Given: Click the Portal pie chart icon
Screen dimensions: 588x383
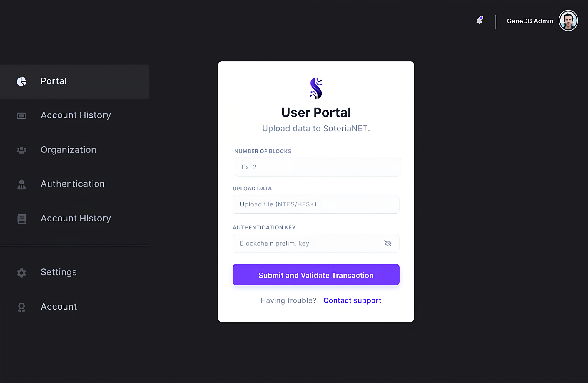Looking at the screenshot, I should click(x=21, y=81).
